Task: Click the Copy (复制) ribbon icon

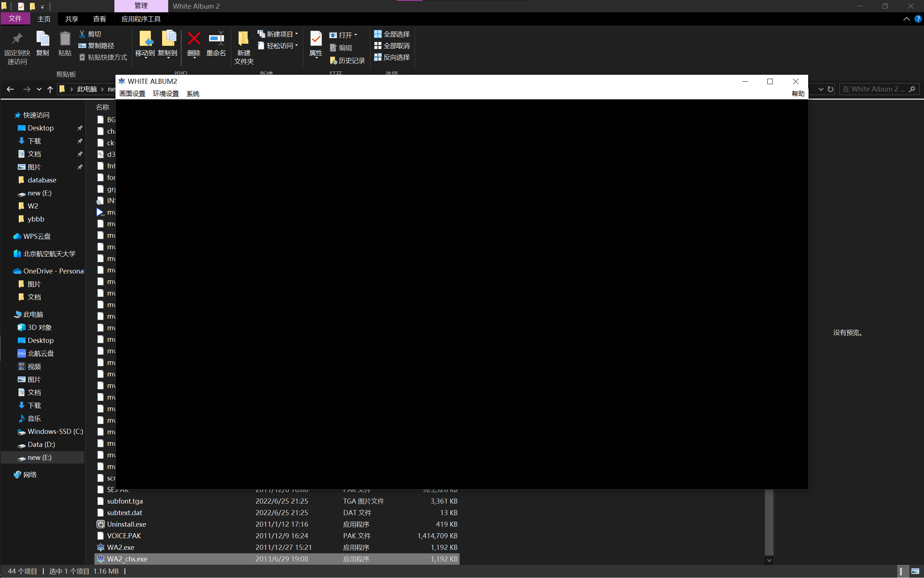Action: pos(42,39)
